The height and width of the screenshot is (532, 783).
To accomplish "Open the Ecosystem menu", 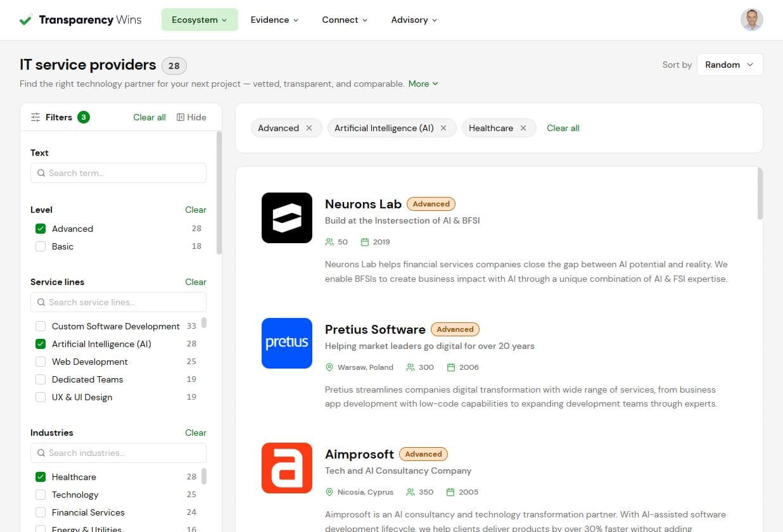I will point(200,20).
